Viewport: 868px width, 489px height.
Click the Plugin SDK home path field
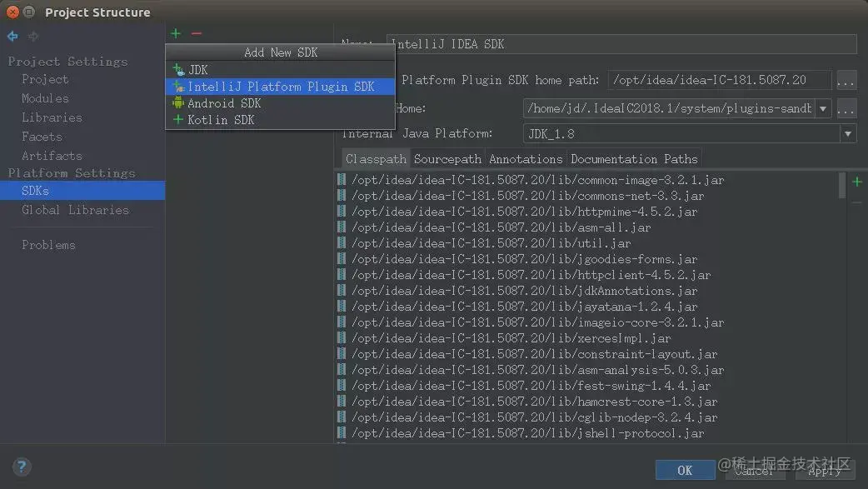tap(719, 80)
